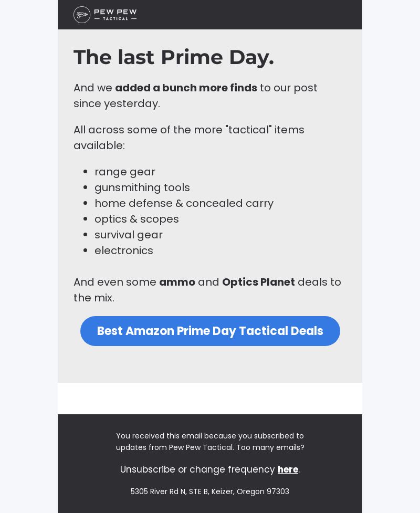
Task: Open the Best Amazon Prime Day Tactical Deals button
Action: point(210,331)
